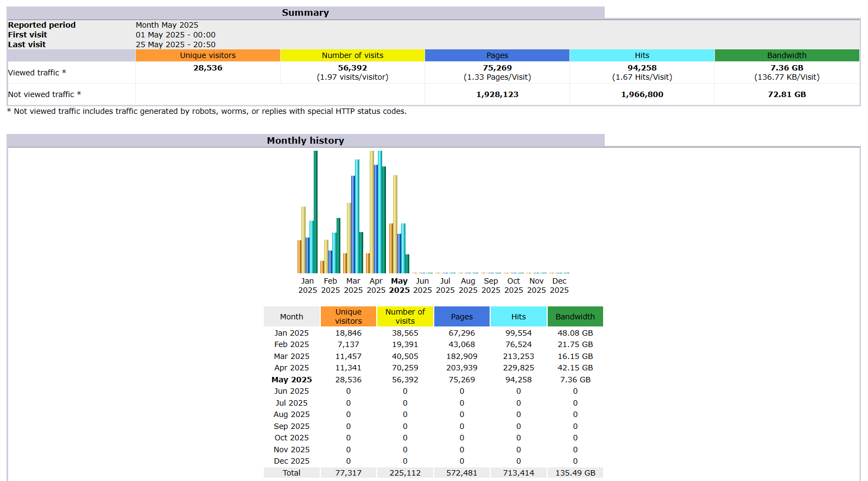Click the blue Pages header in Summary
Image resolution: width=868 pixels, height=481 pixels.
[497, 55]
